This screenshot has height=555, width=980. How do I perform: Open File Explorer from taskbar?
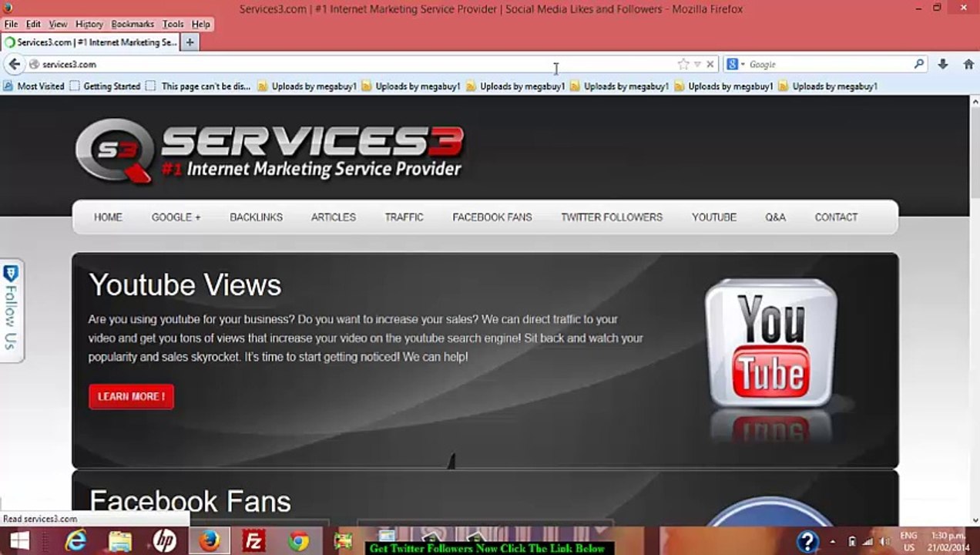coord(120,541)
